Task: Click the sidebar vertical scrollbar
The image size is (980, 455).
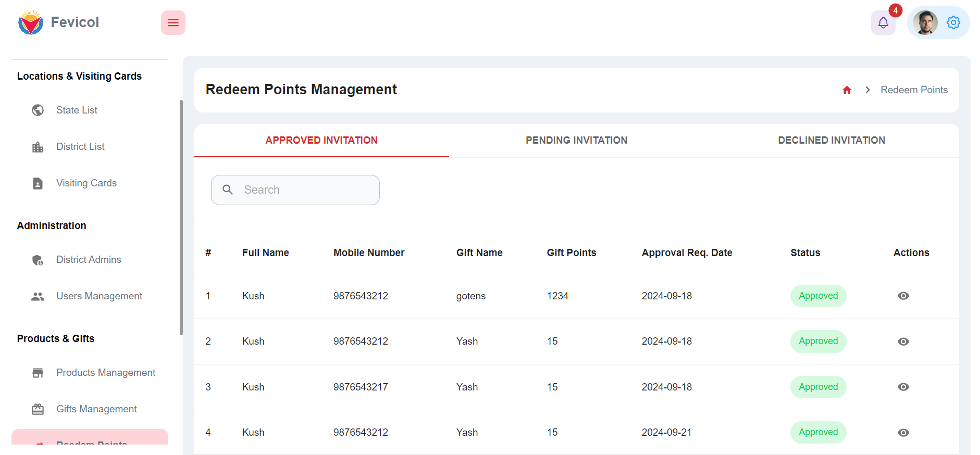Action: (181, 218)
